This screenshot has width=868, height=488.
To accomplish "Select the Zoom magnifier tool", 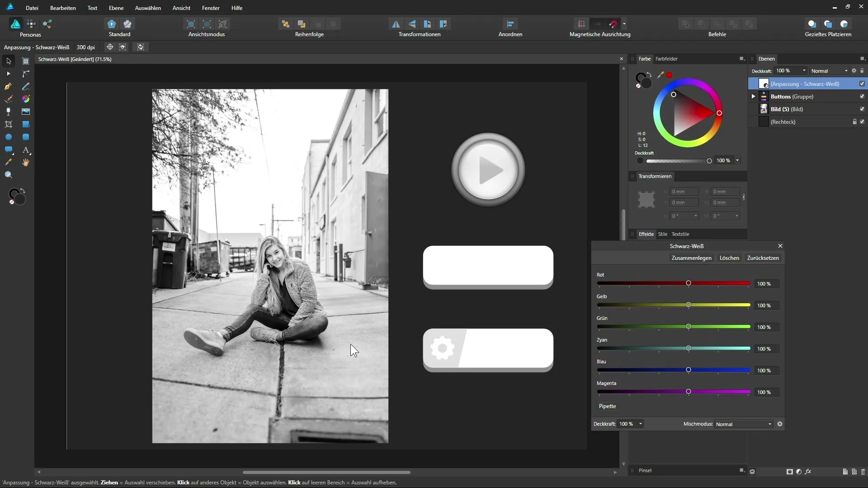I will [x=9, y=175].
